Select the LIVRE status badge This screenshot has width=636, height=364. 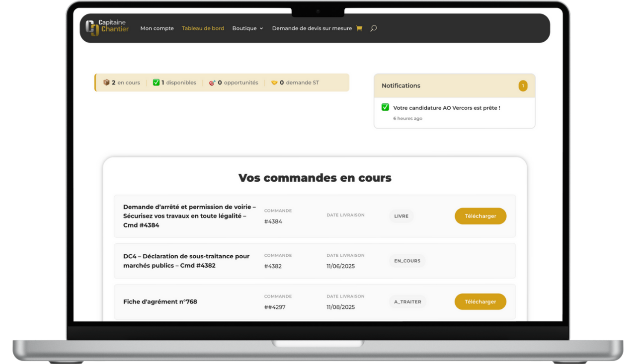pyautogui.click(x=401, y=216)
